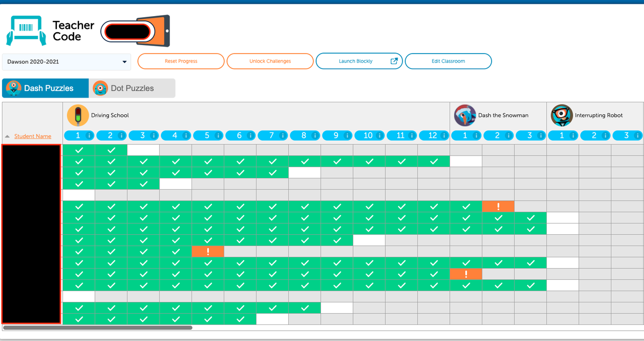Open info for Driving School puzzle 5
This screenshot has height=341, width=644.
[218, 136]
